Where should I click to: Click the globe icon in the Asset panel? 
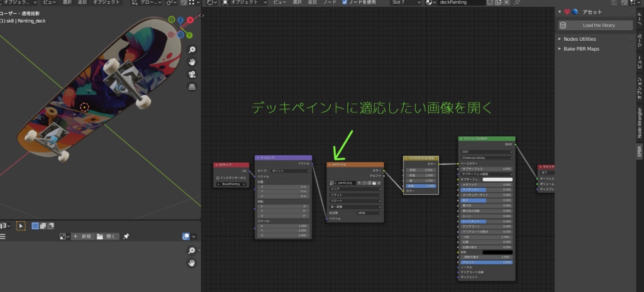[575, 12]
